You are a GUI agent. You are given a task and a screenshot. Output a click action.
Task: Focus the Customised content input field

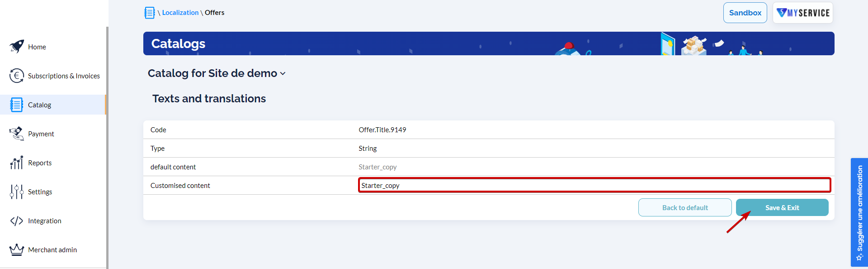(x=594, y=185)
